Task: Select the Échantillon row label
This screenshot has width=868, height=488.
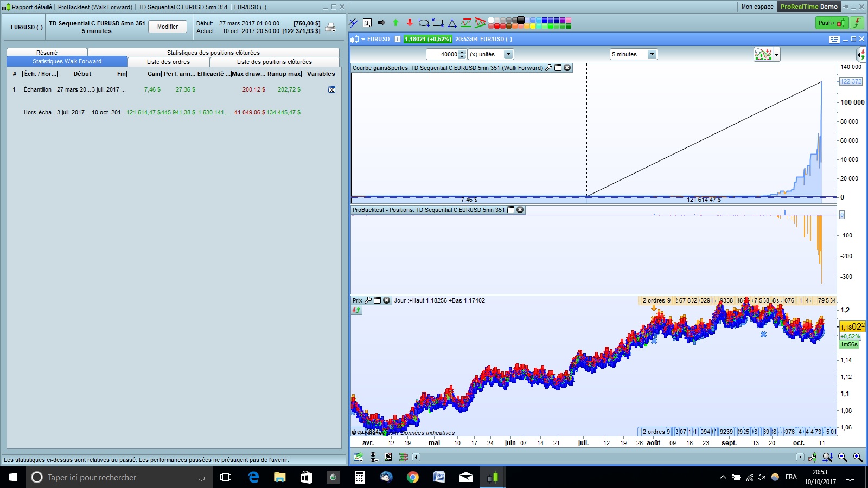Action: click(37, 89)
